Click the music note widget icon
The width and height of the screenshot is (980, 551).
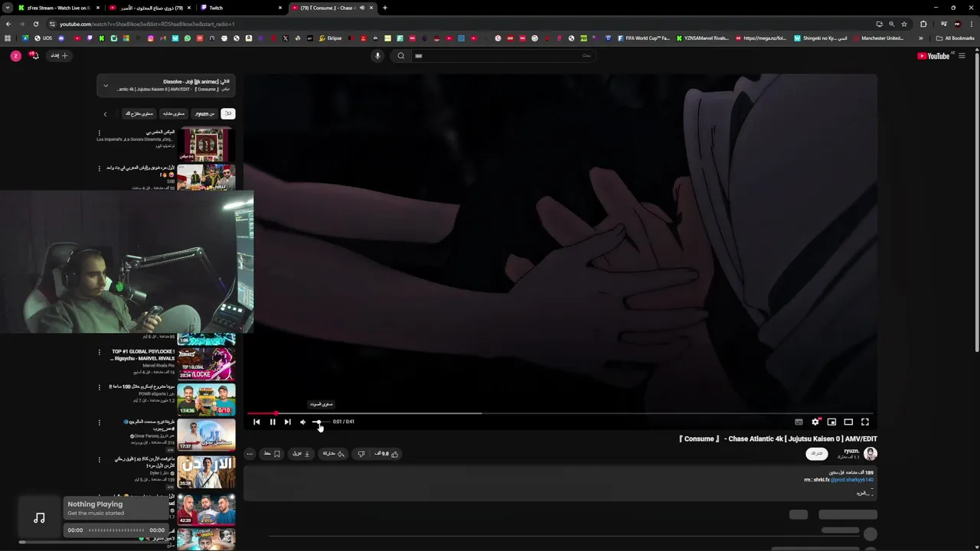point(39,518)
